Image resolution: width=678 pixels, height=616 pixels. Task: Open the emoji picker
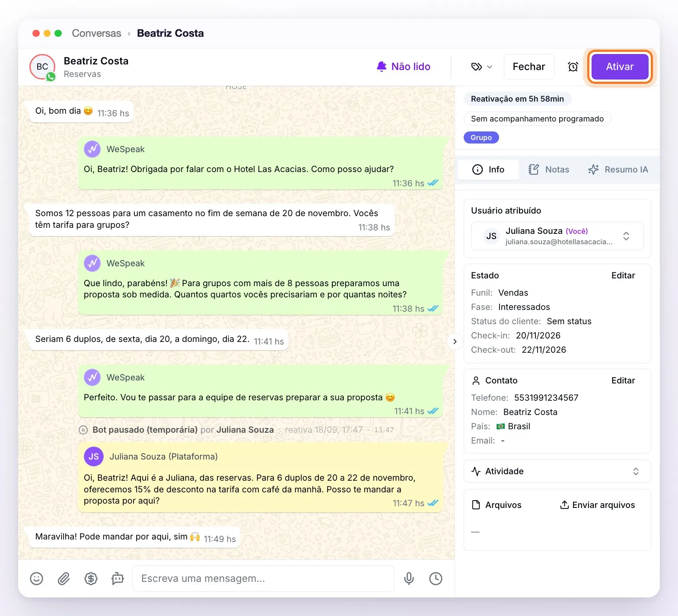(36, 578)
